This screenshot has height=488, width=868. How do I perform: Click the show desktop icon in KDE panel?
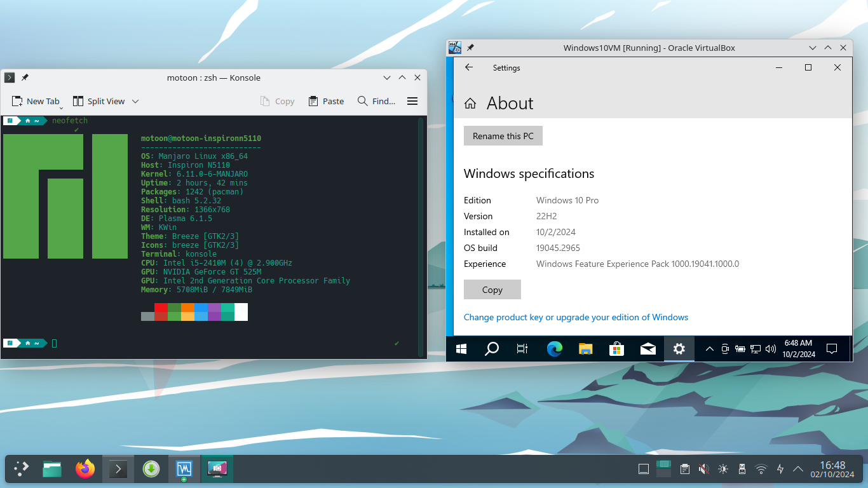click(x=643, y=470)
